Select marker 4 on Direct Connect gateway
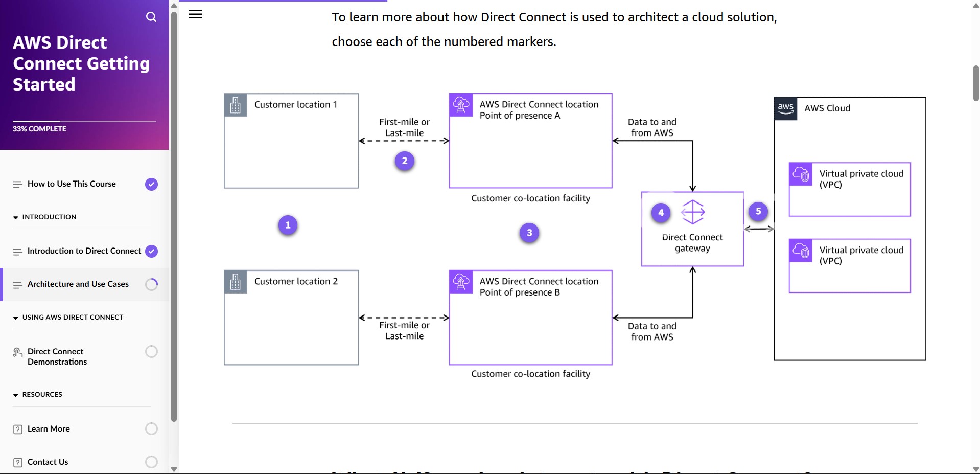The width and height of the screenshot is (980, 474). [660, 212]
